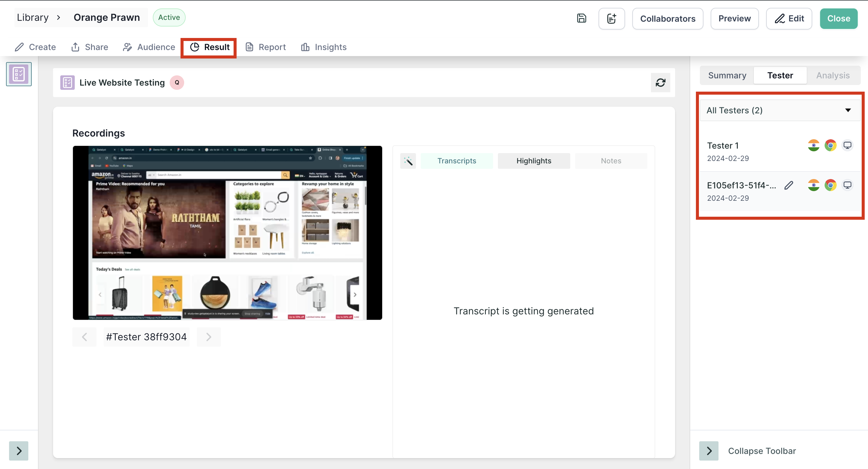Click Tester 1 Chrome browser icon

click(x=830, y=146)
